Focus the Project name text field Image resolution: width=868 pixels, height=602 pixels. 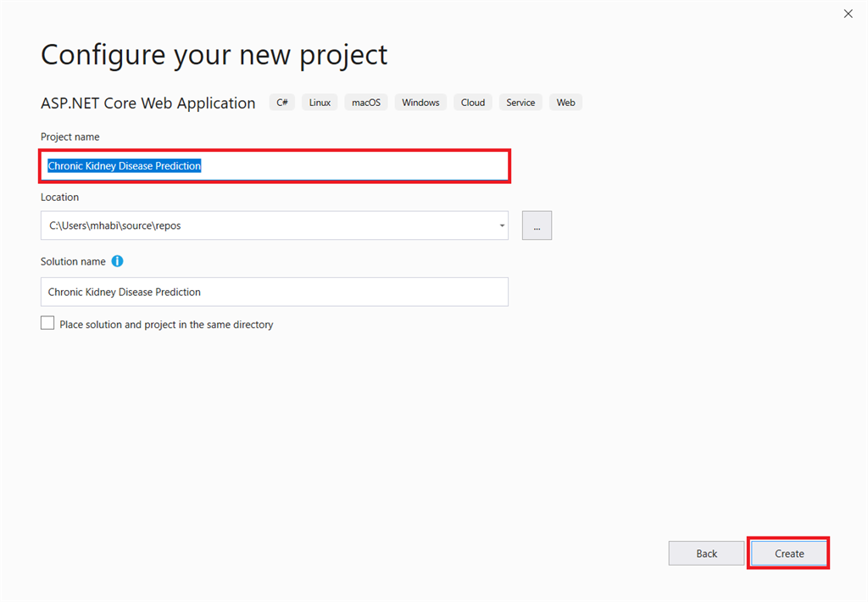[x=339, y=166]
